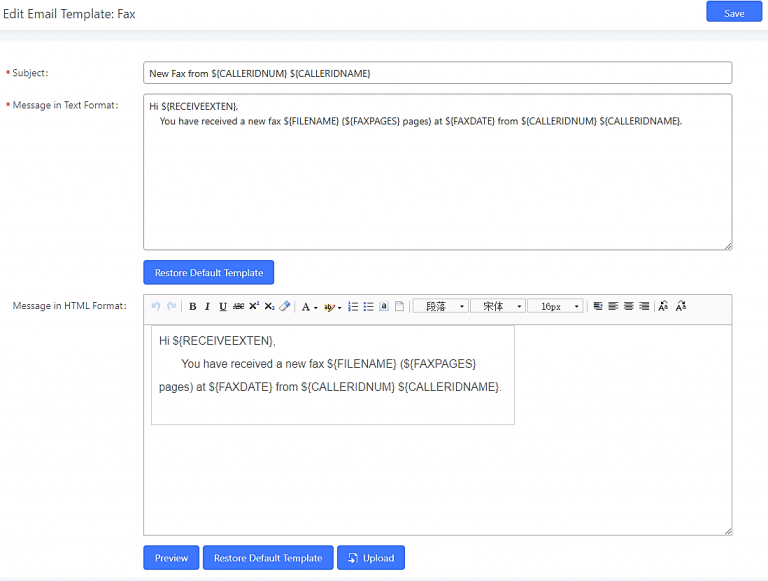Click the redo icon in HTML editor
The image size is (768, 581).
tap(171, 306)
